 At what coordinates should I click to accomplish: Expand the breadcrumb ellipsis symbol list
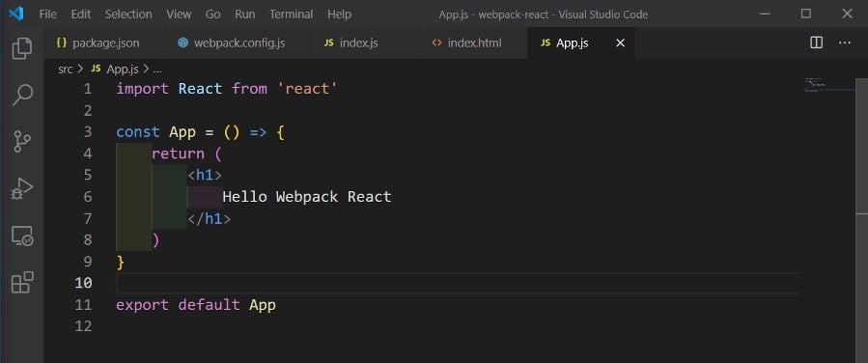point(156,70)
